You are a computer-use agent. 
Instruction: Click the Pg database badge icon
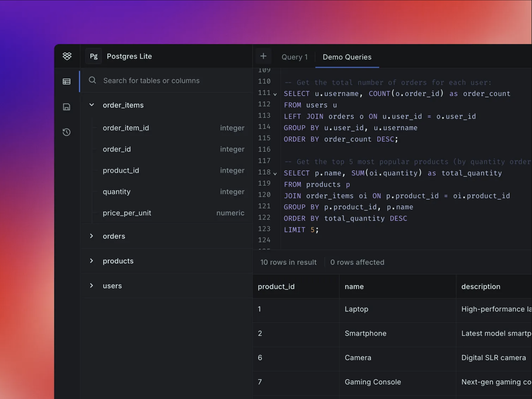tap(94, 56)
